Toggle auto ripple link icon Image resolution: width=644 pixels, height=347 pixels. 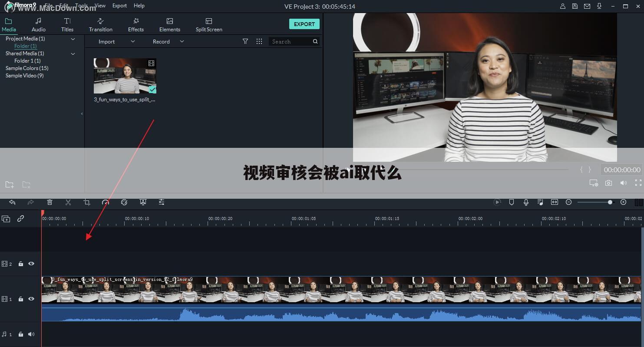(x=20, y=219)
